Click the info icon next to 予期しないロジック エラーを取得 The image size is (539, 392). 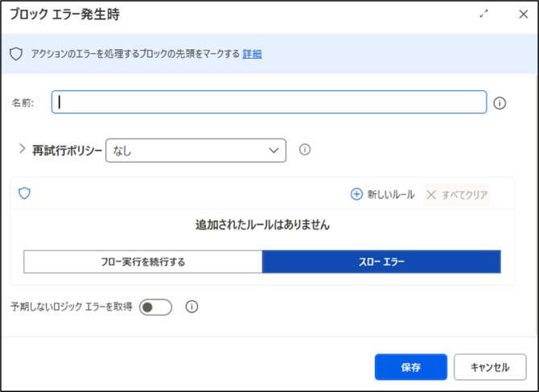(x=191, y=307)
